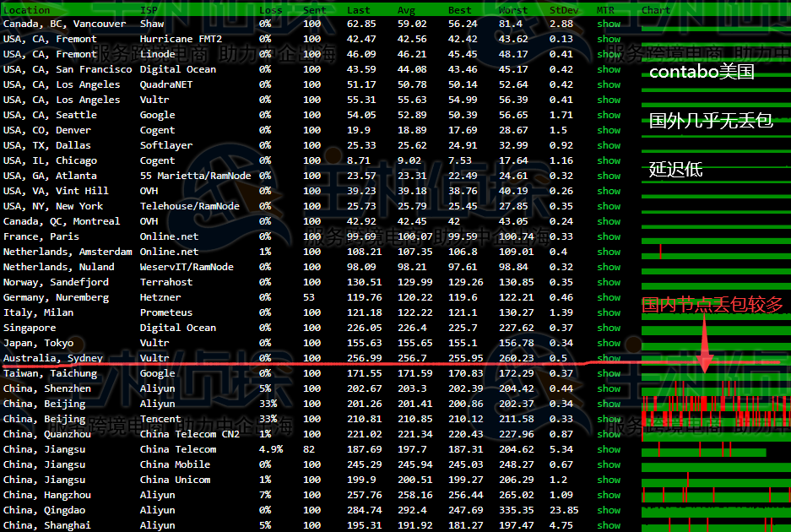Show MTR details for Japan, Tokyo Vultr
Image resolution: width=791 pixels, height=532 pixels.
pyautogui.click(x=608, y=343)
